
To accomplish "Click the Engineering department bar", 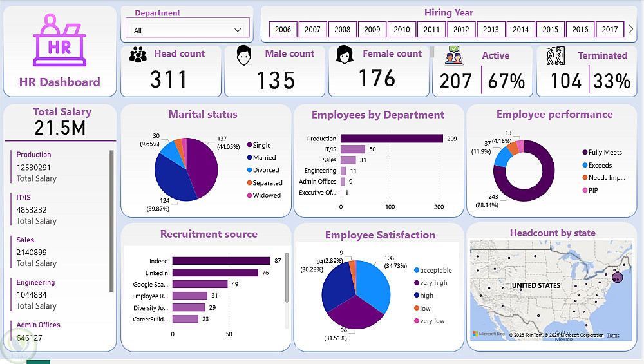I will click(343, 171).
